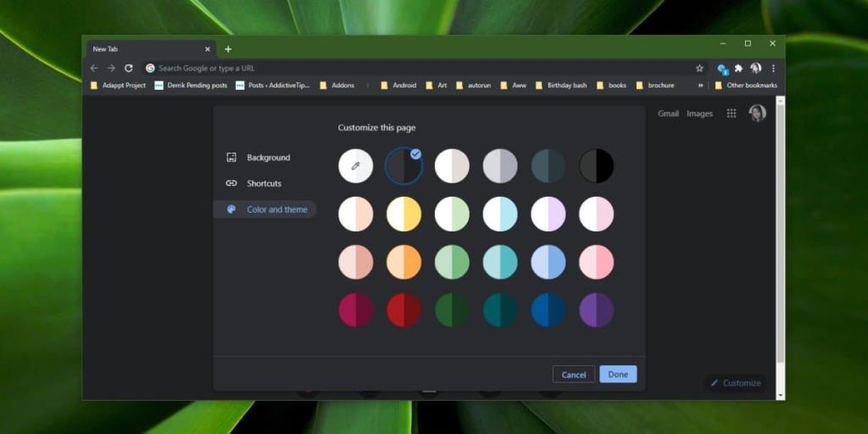Open Posts AddictiveTips bookmark
This screenshot has height=434, width=868.
coord(273,86)
